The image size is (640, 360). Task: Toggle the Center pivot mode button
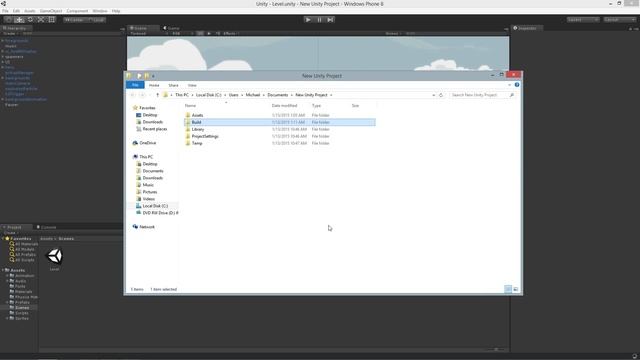[74, 20]
